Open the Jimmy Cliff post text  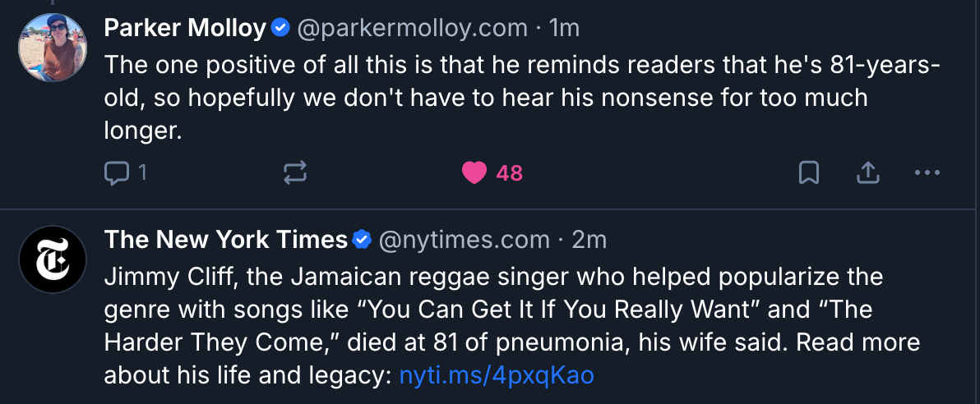(493, 312)
